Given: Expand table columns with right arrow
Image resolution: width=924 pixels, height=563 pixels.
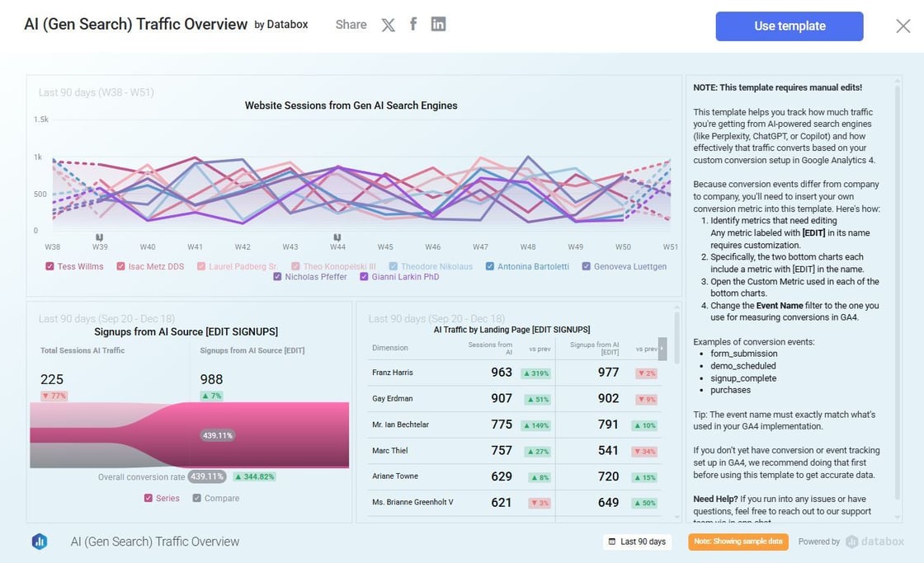Looking at the screenshot, I should pyautogui.click(x=662, y=348).
